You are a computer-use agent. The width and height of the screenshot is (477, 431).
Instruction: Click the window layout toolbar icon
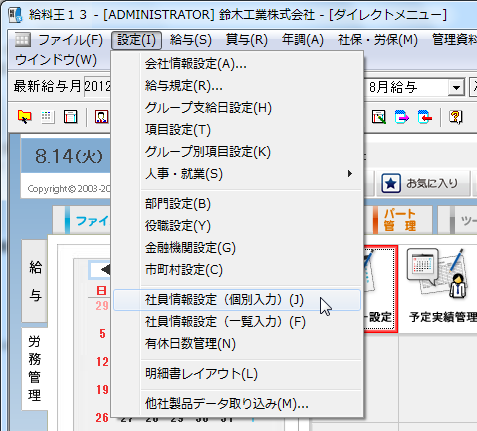coord(70,117)
